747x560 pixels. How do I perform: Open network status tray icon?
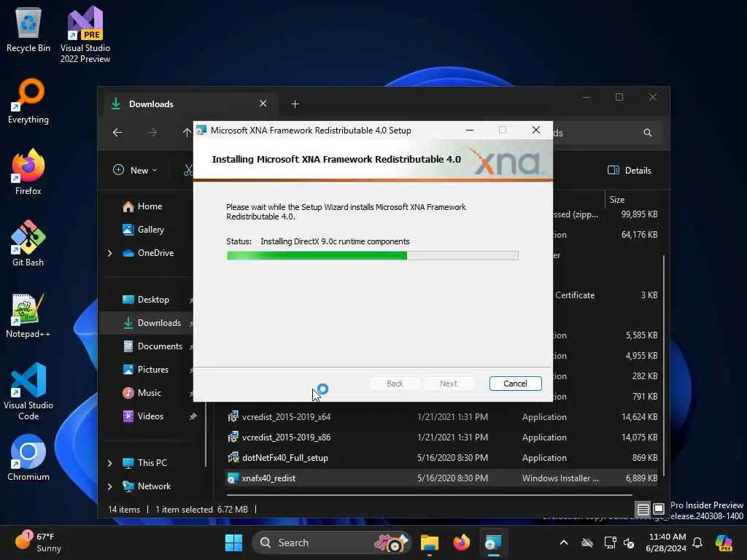coord(610,542)
